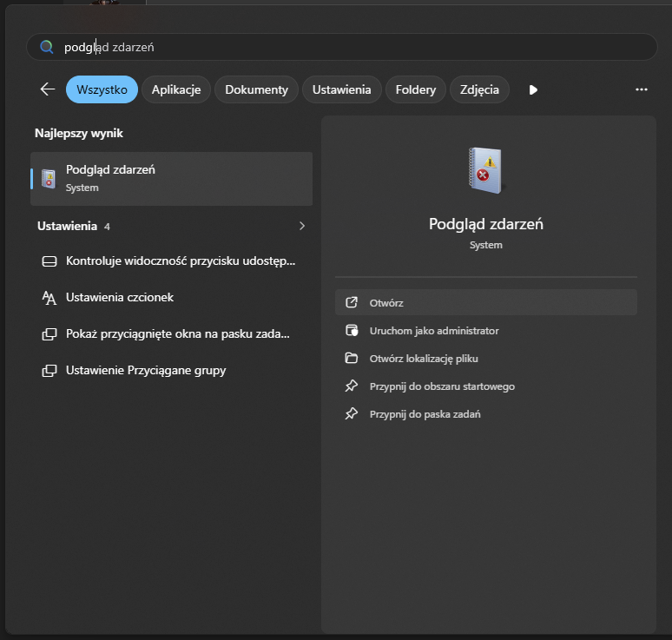The image size is (672, 640).
Task: Click the magnifier search icon
Action: 48,47
